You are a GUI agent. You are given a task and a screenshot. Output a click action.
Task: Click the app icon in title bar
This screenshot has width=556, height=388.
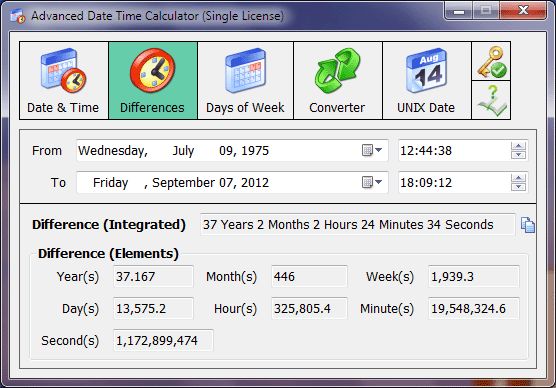click(x=18, y=16)
